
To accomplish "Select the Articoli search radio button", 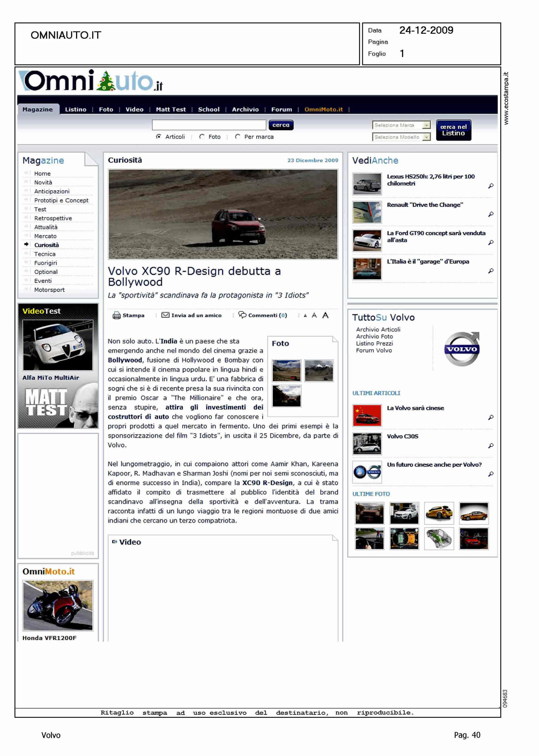I will (x=159, y=137).
